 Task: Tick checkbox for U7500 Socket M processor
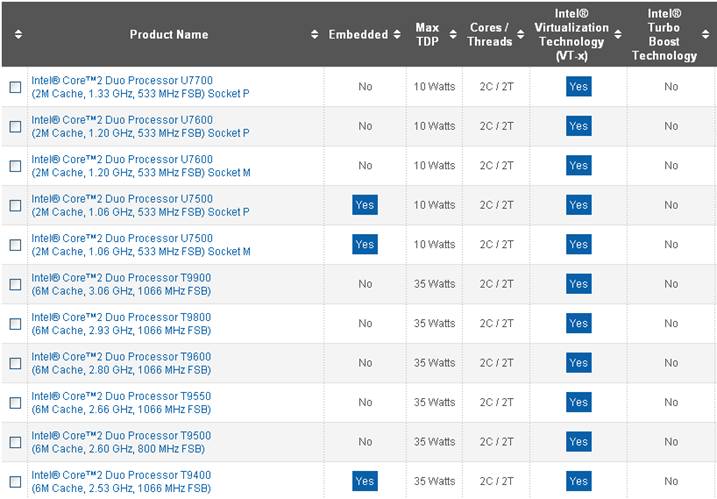[x=15, y=245]
